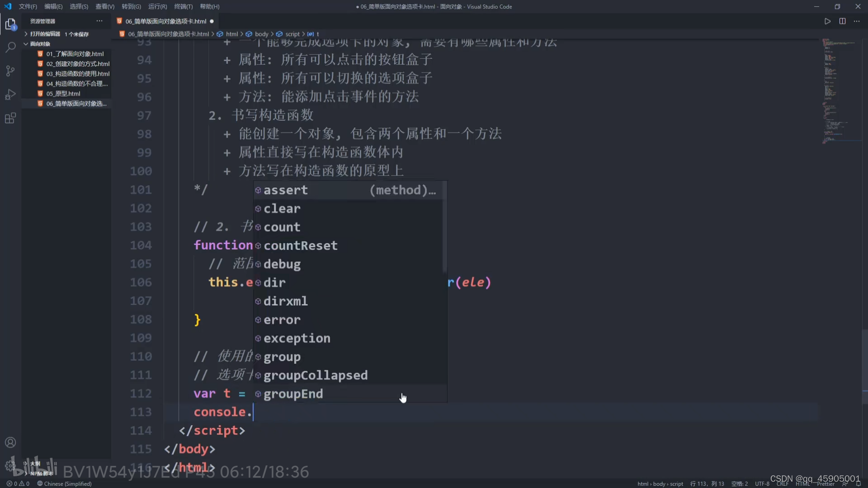Open editor More Actions ellipsis

click(857, 21)
